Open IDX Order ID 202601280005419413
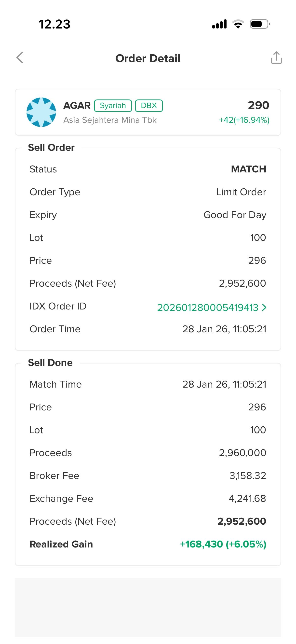296x644 pixels. [x=208, y=308]
